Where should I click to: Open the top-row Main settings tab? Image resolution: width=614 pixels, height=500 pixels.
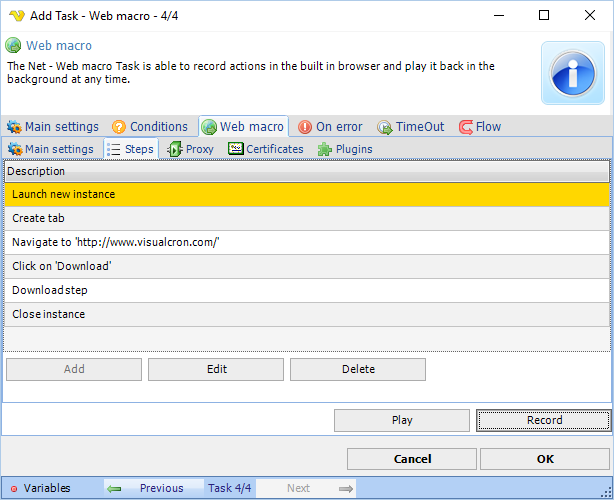(x=53, y=126)
